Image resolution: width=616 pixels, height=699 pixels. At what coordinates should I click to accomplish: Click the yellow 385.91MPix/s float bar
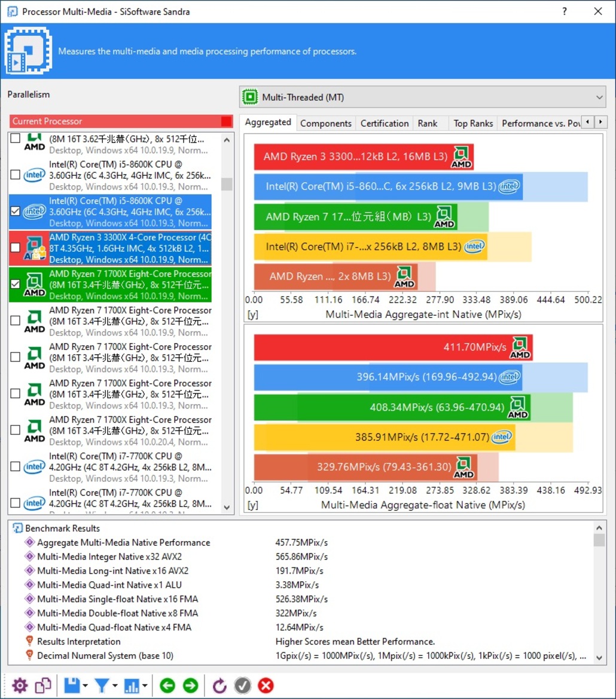click(385, 437)
